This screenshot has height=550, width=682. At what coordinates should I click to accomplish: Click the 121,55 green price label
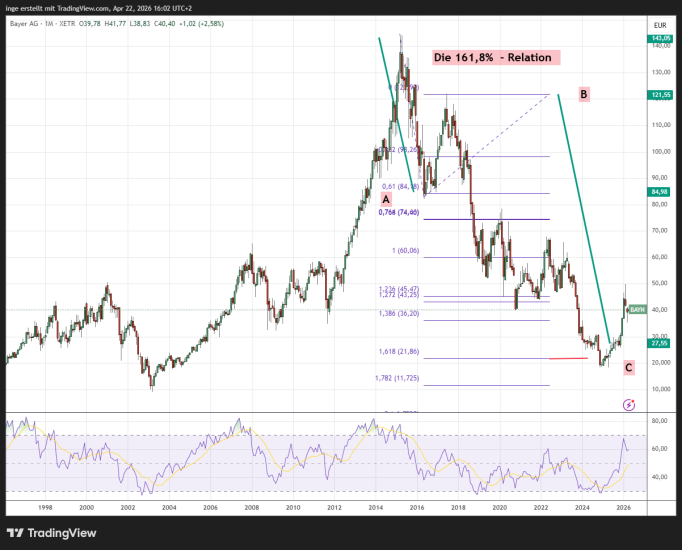[660, 94]
